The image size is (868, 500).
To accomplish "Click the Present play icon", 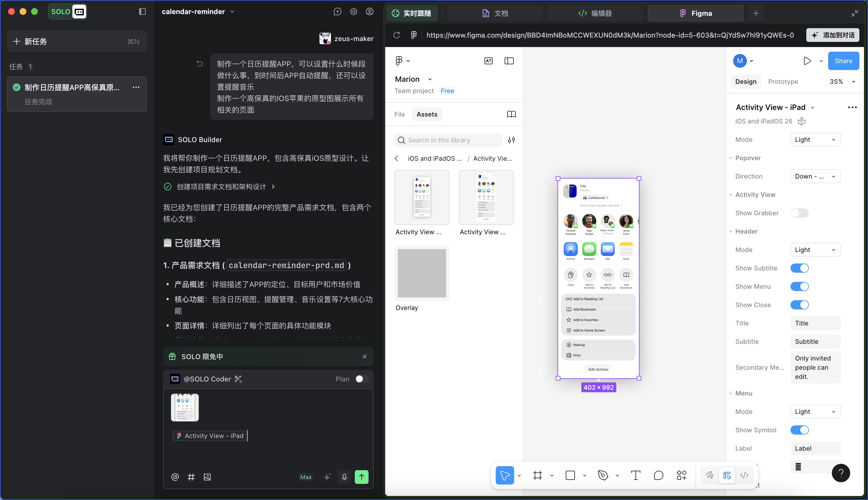I will (x=807, y=61).
